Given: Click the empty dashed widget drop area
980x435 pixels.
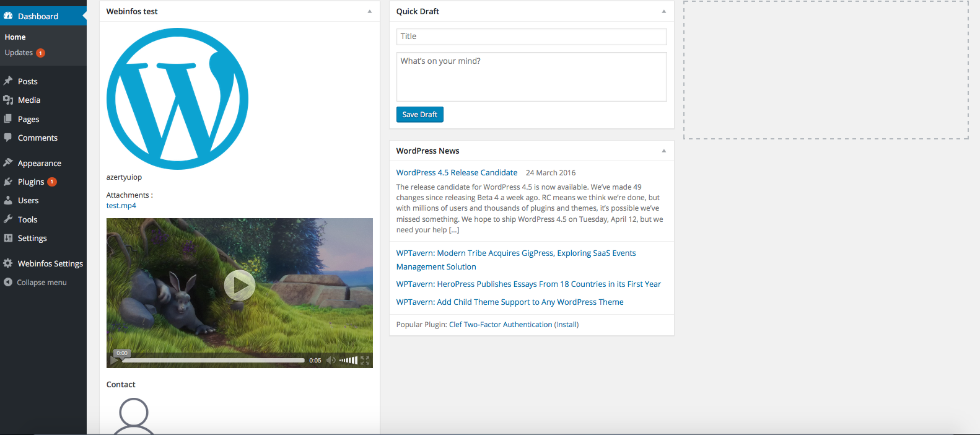Looking at the screenshot, I should (x=826, y=69).
